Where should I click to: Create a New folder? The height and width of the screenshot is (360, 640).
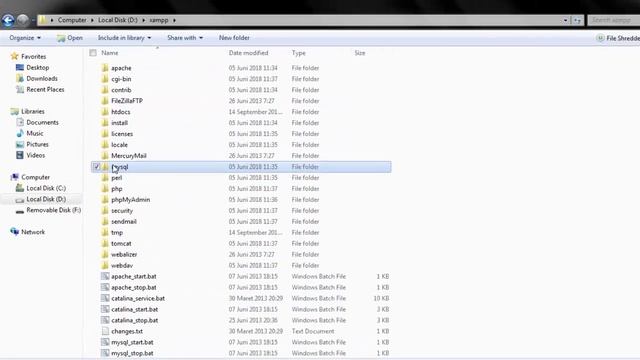[234, 38]
